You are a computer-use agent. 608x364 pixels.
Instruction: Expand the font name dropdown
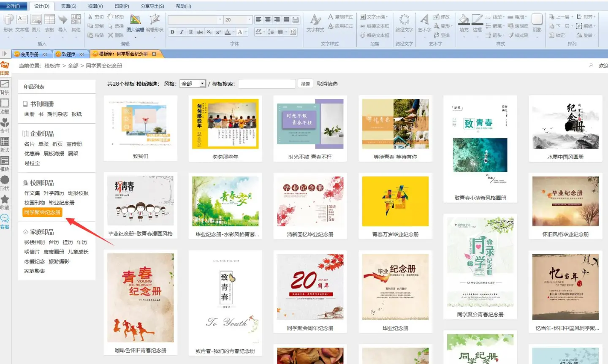pos(220,20)
